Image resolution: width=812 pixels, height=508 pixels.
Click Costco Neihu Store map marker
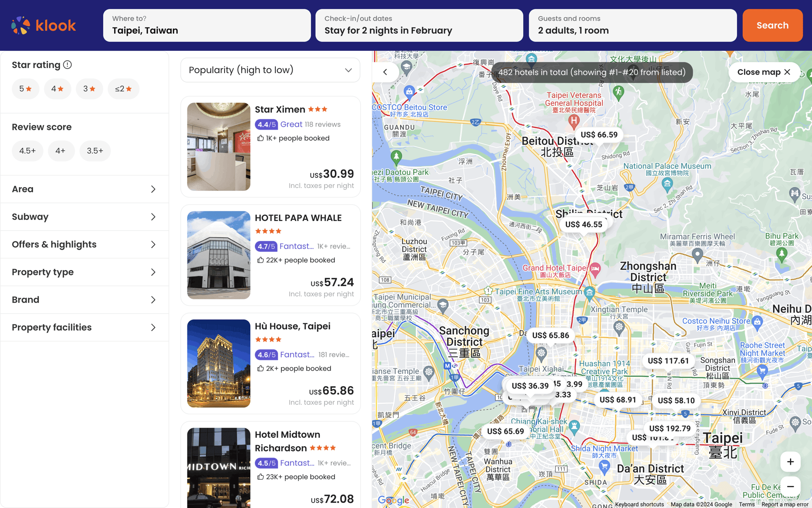[757, 322]
